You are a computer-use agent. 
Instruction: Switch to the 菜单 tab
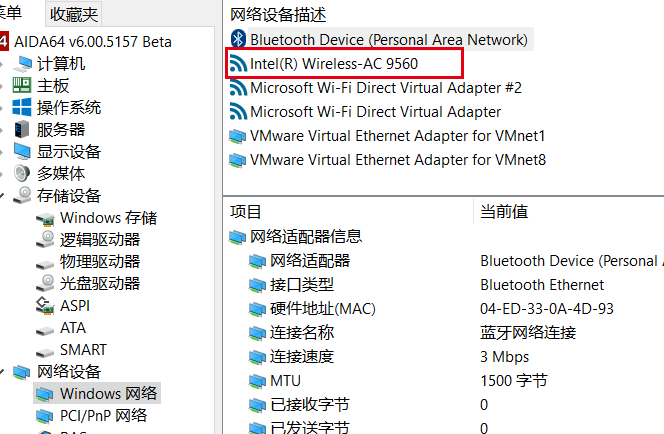tap(11, 13)
